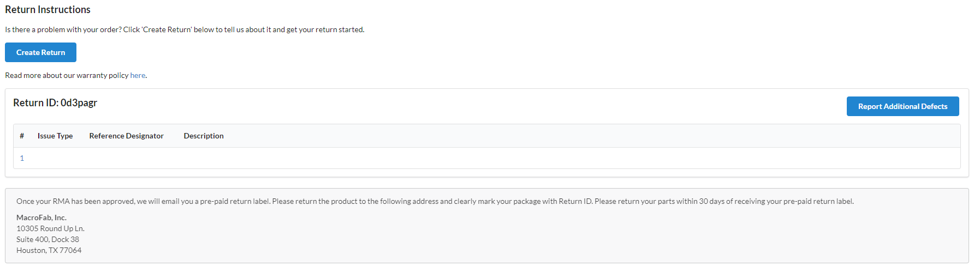Screen dimensions: 980x278
Task: Click the Suite 400, Dock 38 line
Action: pyautogui.click(x=47, y=239)
